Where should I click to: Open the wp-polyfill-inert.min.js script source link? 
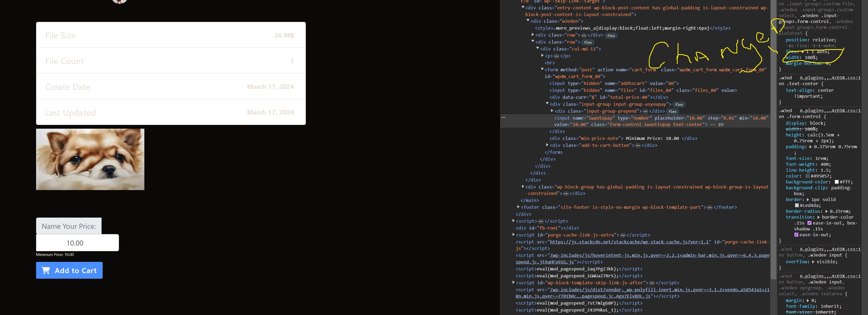643,293
